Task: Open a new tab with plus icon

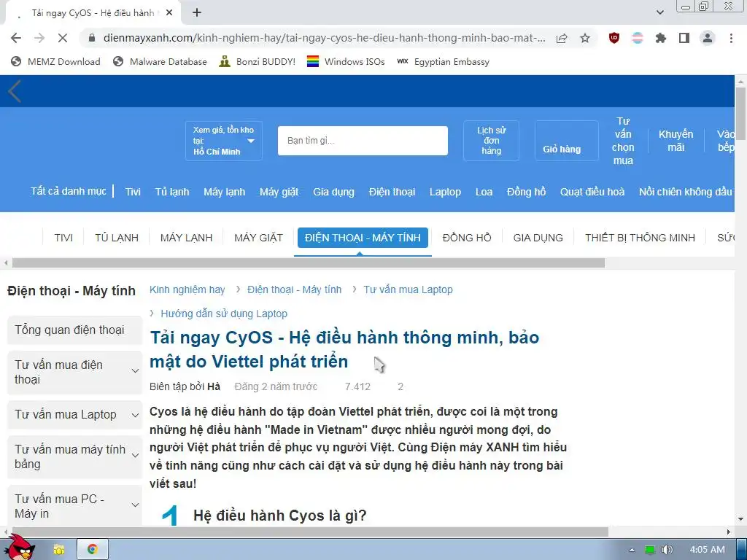Action: point(197,12)
